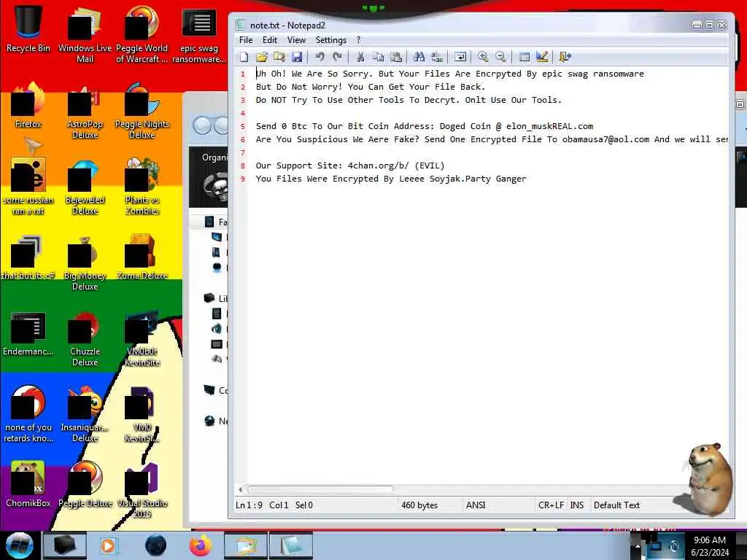
Task: Click the Firefox icon on the taskbar
Action: pyautogui.click(x=201, y=545)
